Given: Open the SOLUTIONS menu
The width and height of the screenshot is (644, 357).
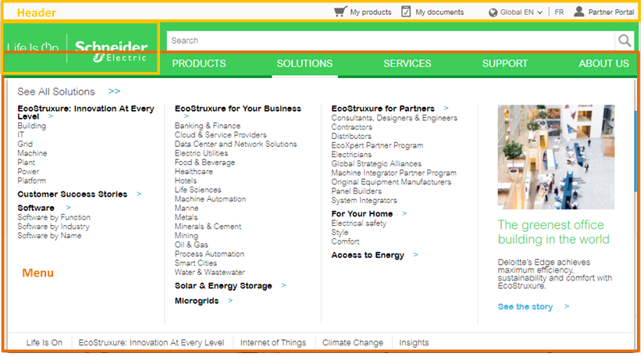Looking at the screenshot, I should pyautogui.click(x=304, y=64).
